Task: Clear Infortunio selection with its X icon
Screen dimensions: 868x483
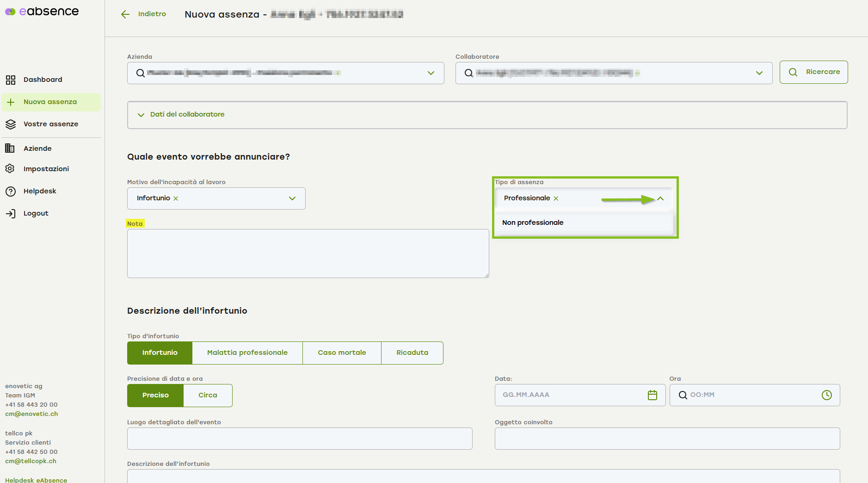Action: (x=176, y=198)
